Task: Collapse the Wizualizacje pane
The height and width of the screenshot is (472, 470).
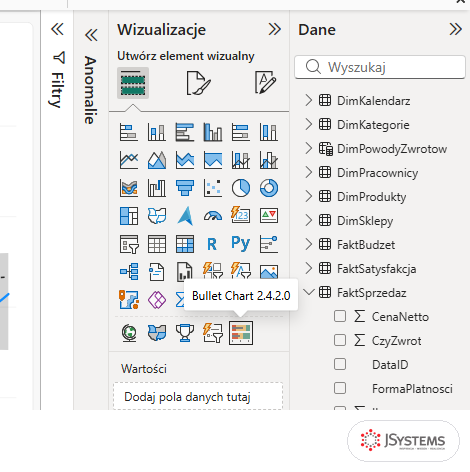Action: (x=275, y=29)
